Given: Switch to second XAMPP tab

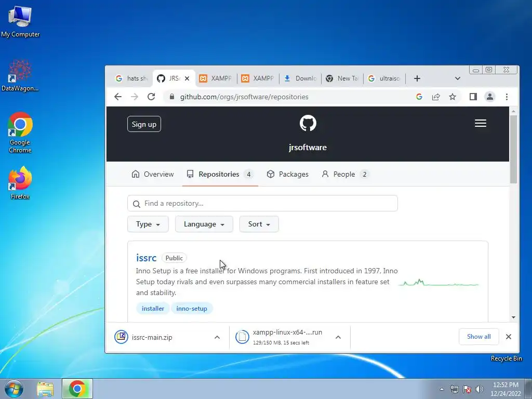Looking at the screenshot, I should click(258, 78).
